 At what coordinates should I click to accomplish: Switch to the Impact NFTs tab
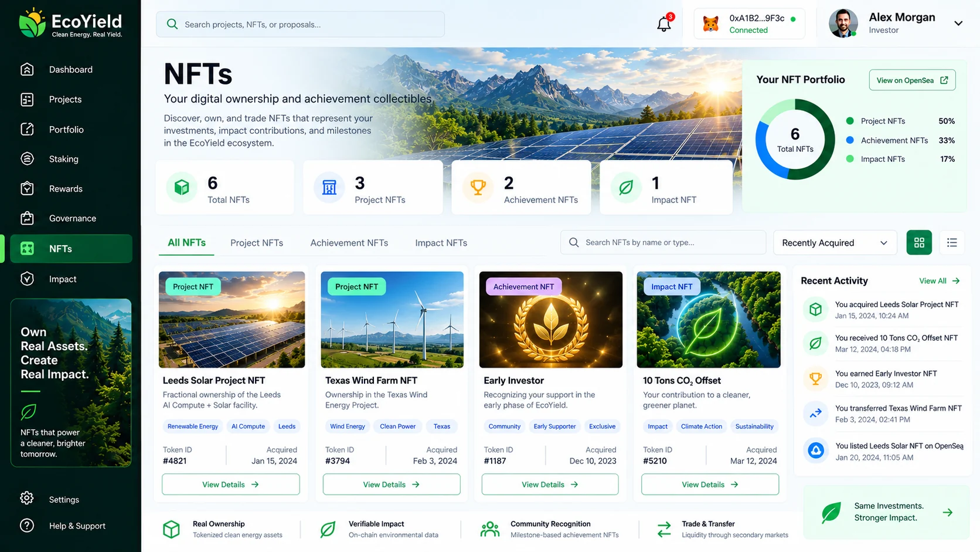tap(441, 243)
